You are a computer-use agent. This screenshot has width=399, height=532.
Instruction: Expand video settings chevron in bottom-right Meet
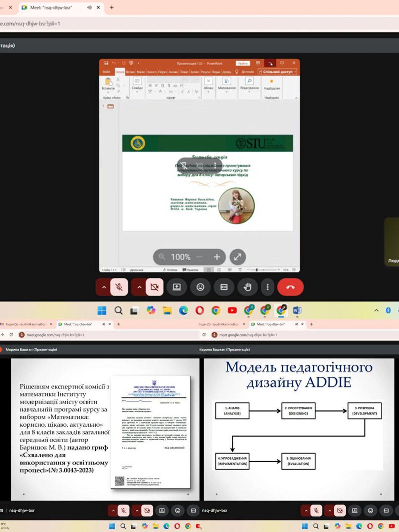(329, 511)
